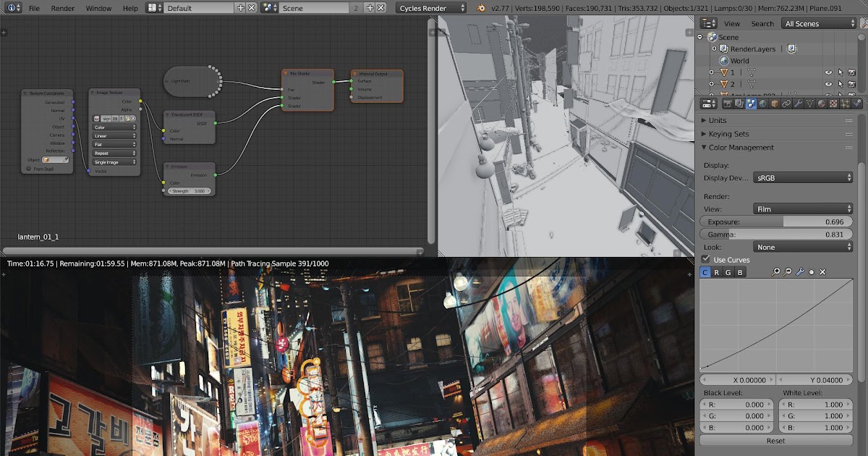Open the sRGB display device dropdown
This screenshot has height=456, width=868.
click(803, 177)
